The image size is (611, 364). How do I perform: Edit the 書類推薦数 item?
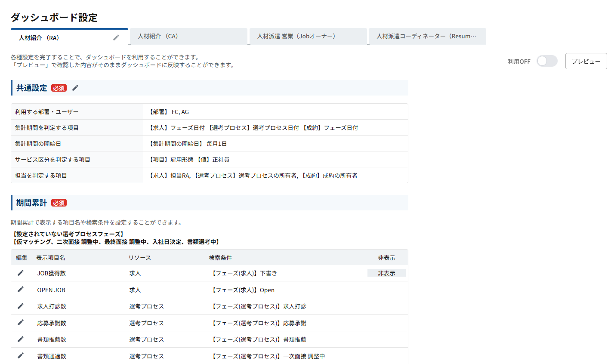point(21,339)
